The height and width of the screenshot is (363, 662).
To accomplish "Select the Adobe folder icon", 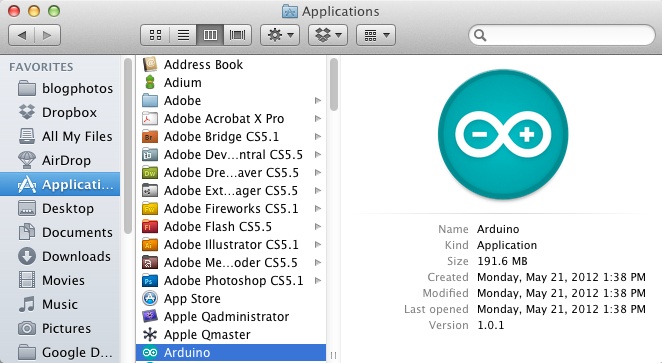I will [x=150, y=100].
